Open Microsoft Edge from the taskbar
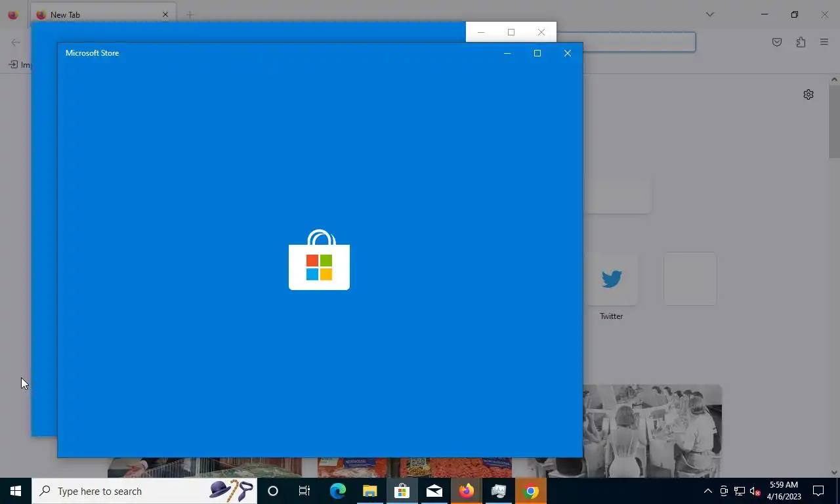 click(x=337, y=491)
